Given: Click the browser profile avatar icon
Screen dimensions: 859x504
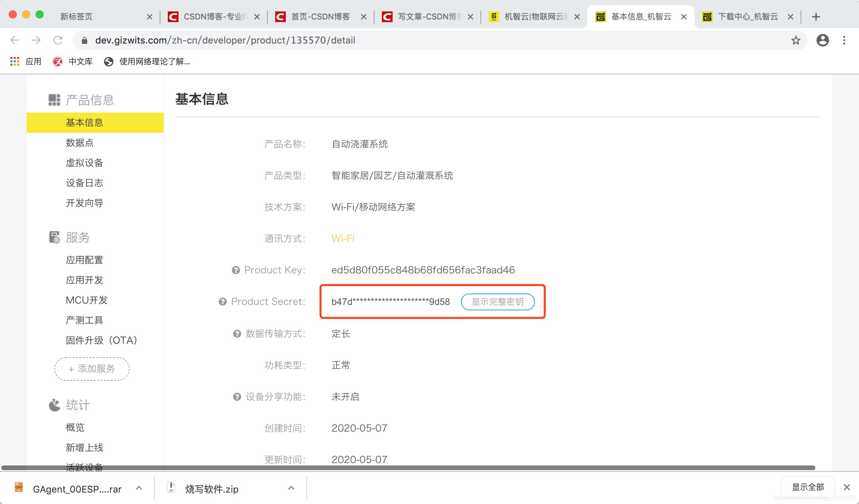Looking at the screenshot, I should tap(823, 40).
